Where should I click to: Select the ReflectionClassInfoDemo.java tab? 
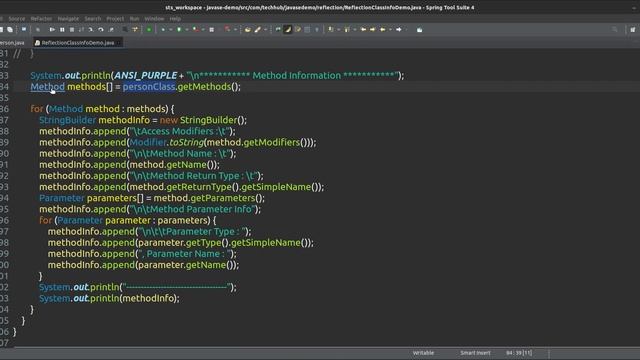coord(78,42)
